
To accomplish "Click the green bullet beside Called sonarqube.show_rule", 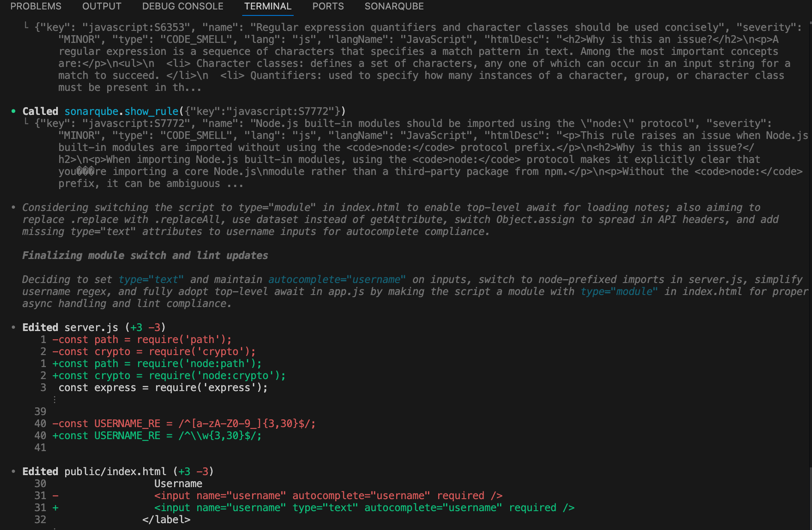I will pyautogui.click(x=14, y=111).
